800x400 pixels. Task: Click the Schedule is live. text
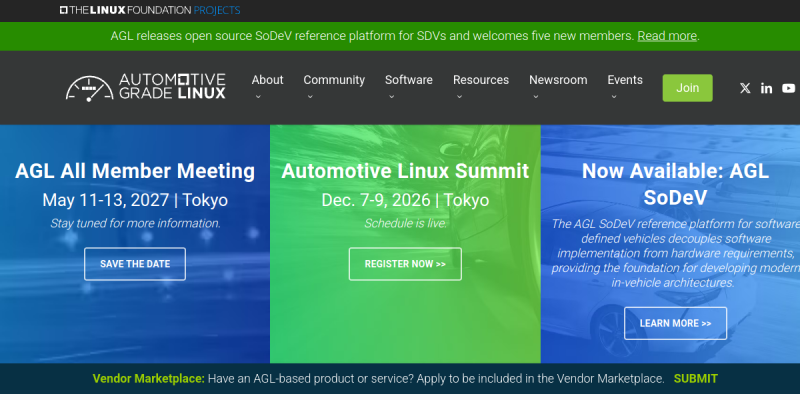point(405,223)
